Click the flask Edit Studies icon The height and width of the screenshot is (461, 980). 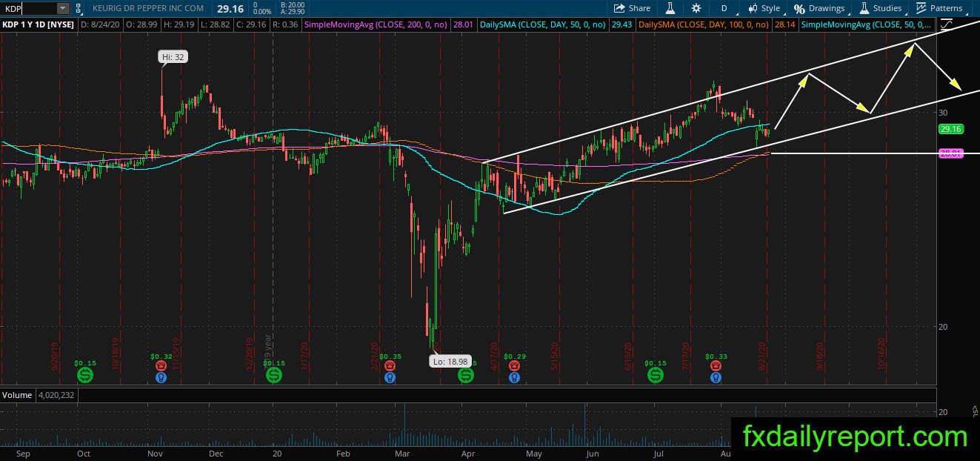[x=670, y=8]
